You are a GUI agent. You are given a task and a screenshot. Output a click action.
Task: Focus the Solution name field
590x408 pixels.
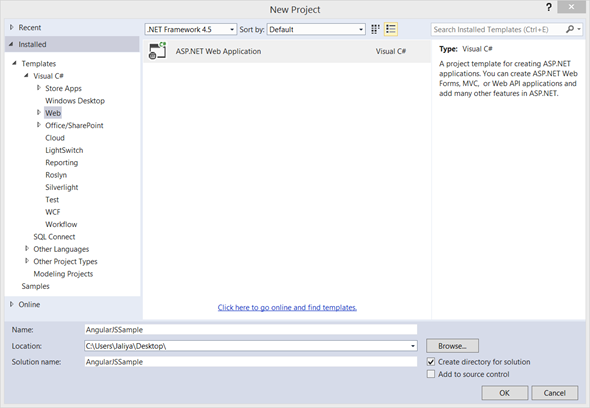point(251,362)
